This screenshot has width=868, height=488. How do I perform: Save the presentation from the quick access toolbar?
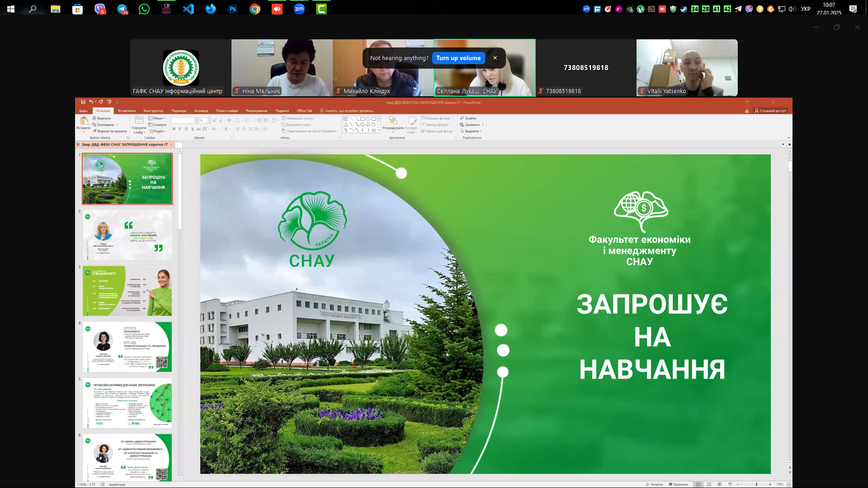point(83,102)
